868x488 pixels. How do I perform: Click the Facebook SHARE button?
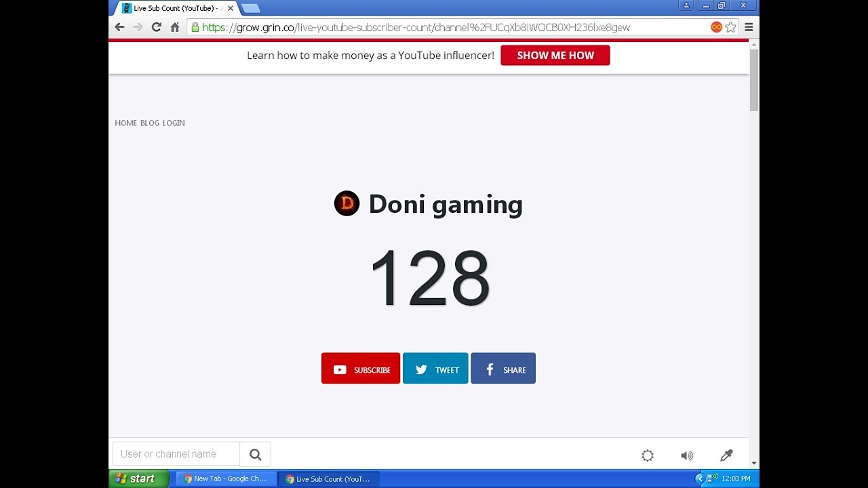[x=503, y=368]
